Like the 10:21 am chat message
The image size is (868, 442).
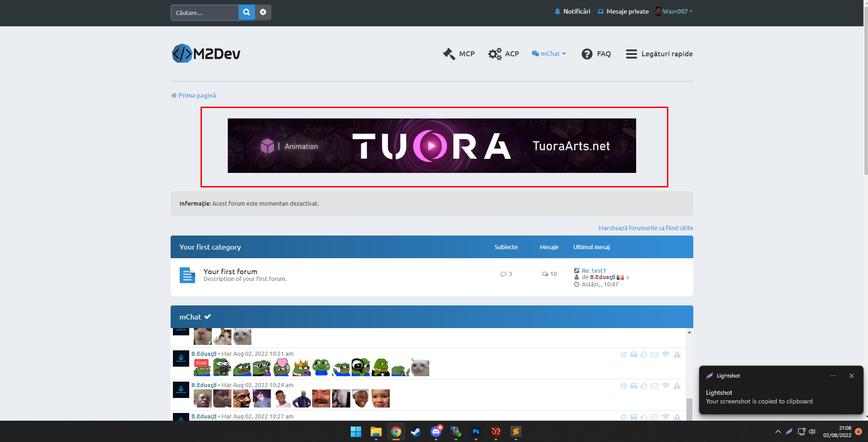tap(644, 354)
